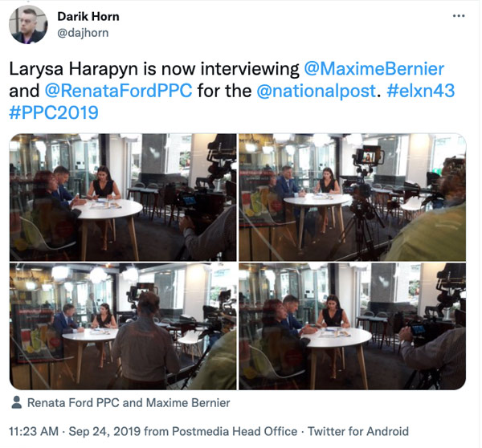The image size is (482, 448).
Task: View the top-right interview photo
Action: (353, 198)
